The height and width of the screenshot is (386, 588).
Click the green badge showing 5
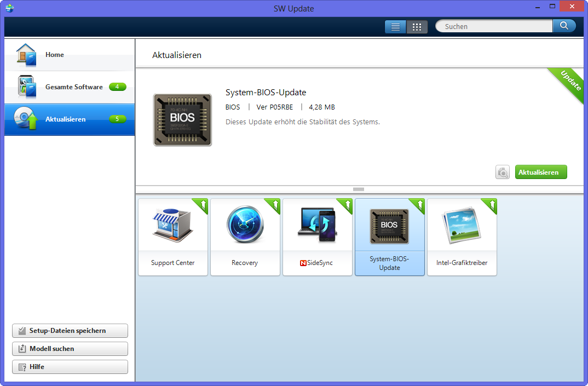click(117, 119)
